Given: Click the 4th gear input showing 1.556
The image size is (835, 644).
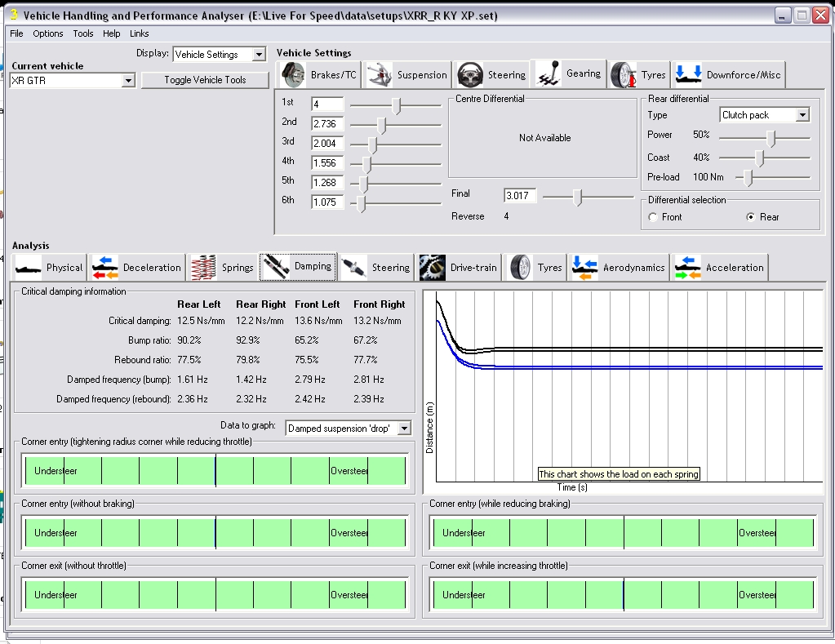Looking at the screenshot, I should [x=327, y=163].
